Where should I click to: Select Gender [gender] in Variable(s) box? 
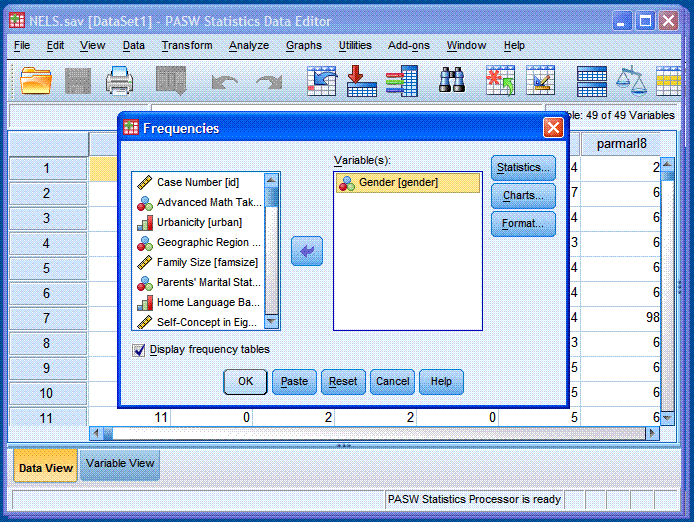(x=408, y=182)
